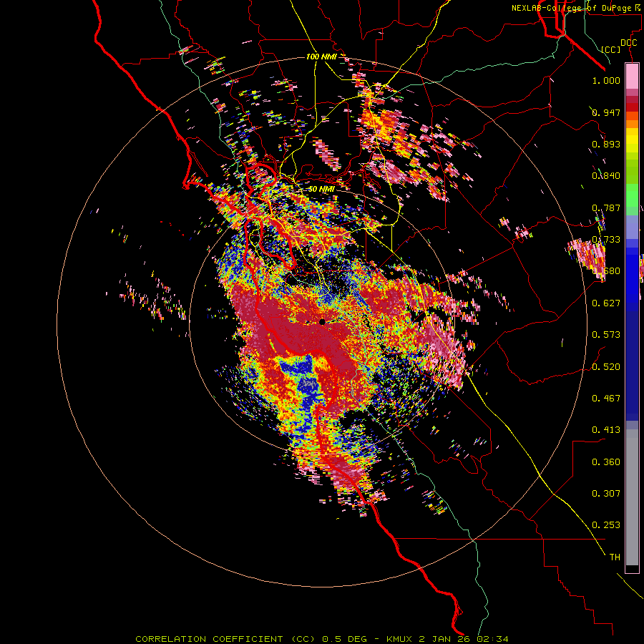The image size is (644, 644).
Task: Click the 100 NMI range ring label
Action: pyautogui.click(x=321, y=57)
